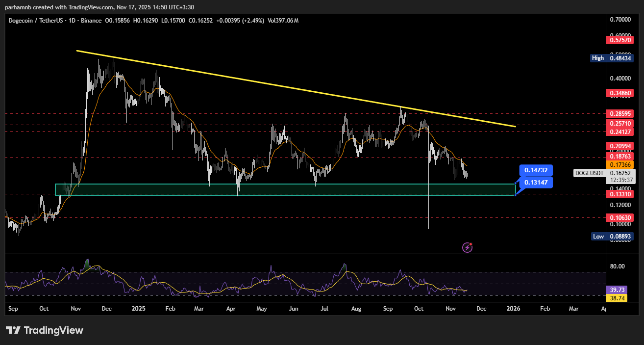Click the High 0.48434 marker label
The image size is (644, 345).
[613, 58]
